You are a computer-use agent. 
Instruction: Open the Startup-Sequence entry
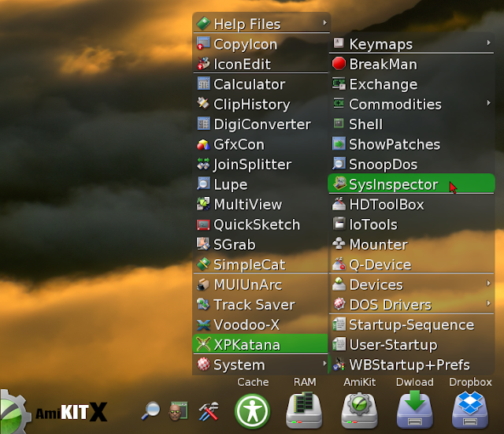click(x=411, y=325)
